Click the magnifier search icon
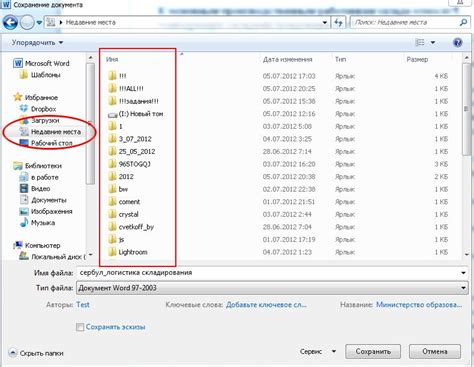Screen dimensions: 474x367 [x=463, y=22]
